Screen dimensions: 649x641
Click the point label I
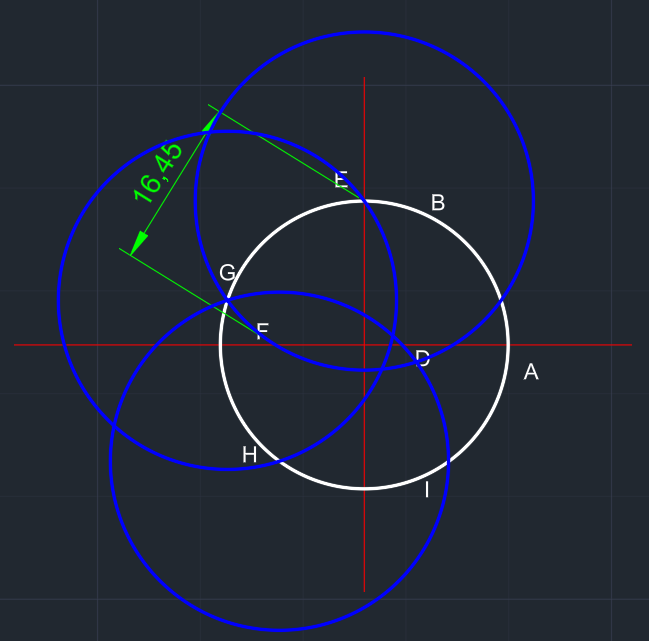coord(427,490)
